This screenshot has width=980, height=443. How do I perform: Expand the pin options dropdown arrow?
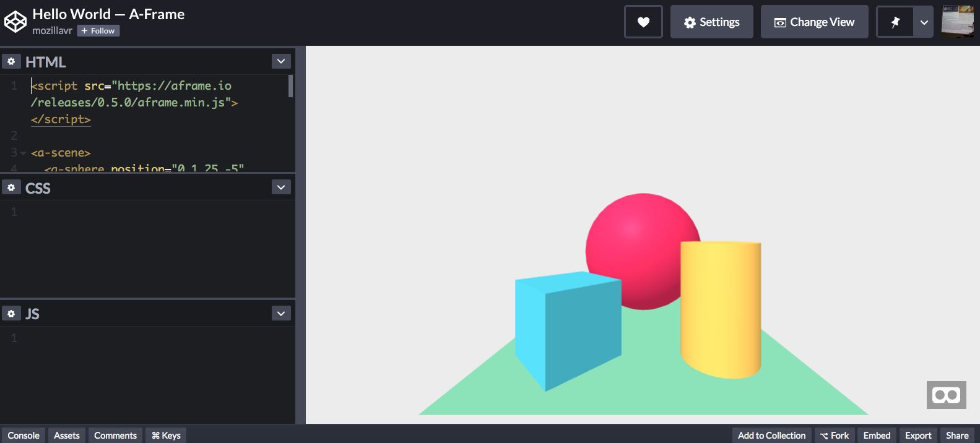tap(924, 22)
